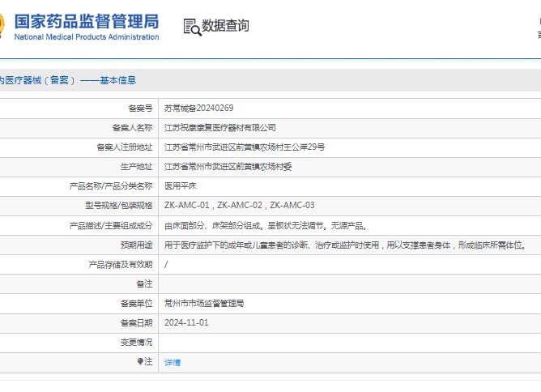Screen dimensions: 541x392
Task: Click the 备案人注册地址 row label
Action: pyautogui.click(x=124, y=147)
